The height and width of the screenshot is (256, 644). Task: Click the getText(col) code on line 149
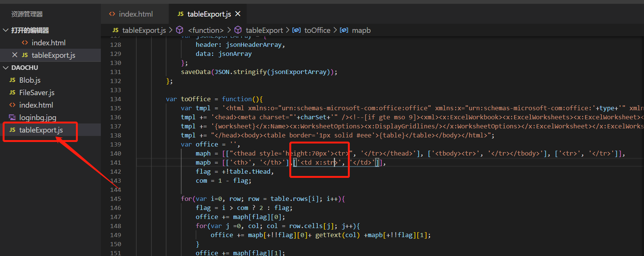coord(338,235)
